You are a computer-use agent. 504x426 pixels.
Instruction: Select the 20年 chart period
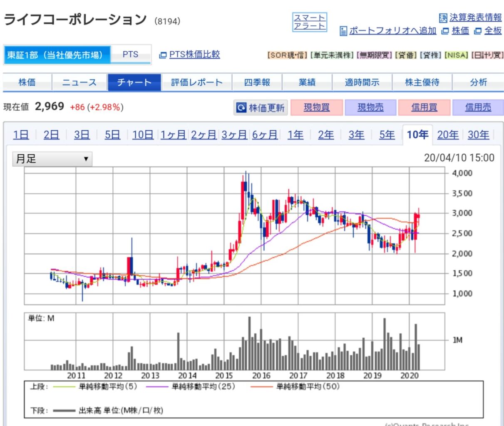tap(448, 135)
